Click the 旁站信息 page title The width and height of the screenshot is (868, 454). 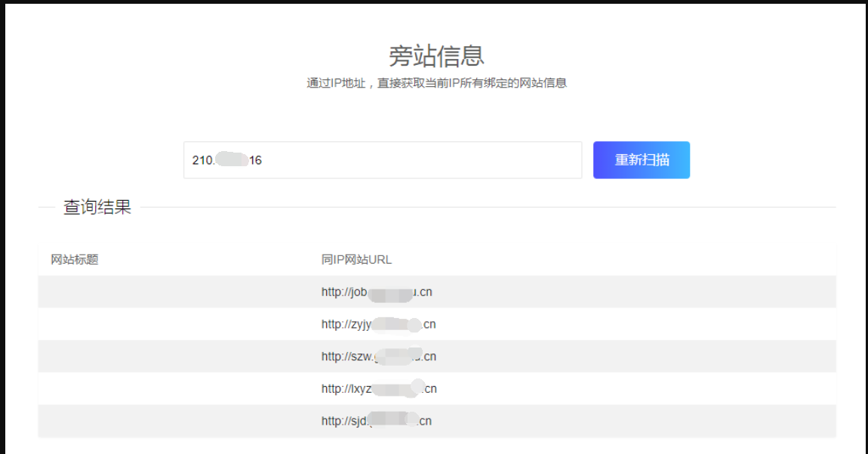pos(436,55)
